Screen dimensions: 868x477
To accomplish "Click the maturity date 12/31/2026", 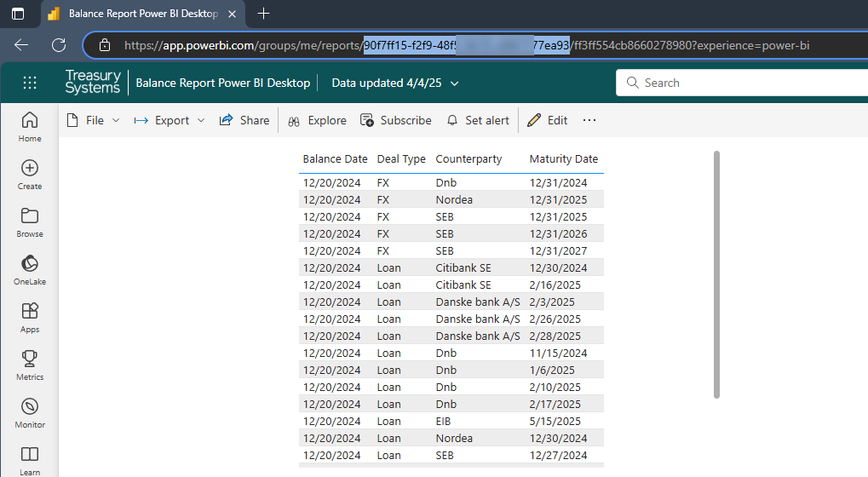I will [558, 233].
